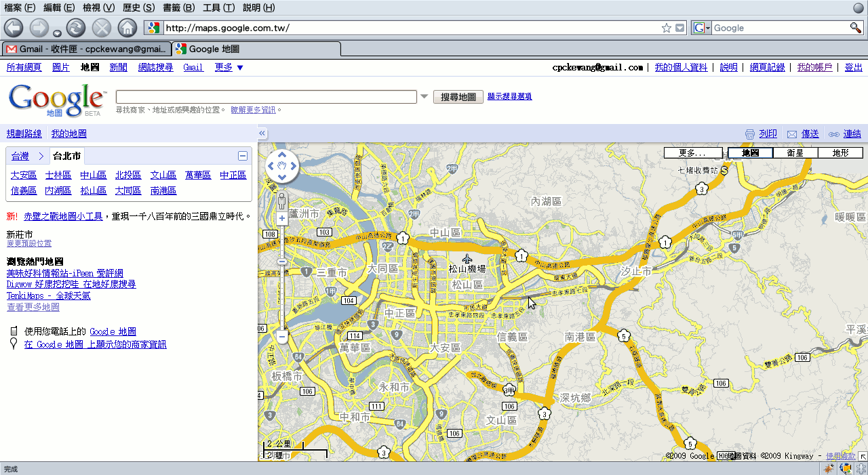The image size is (868, 475).
Task: Collapse the left panel with double-arrow button
Action: point(262,133)
